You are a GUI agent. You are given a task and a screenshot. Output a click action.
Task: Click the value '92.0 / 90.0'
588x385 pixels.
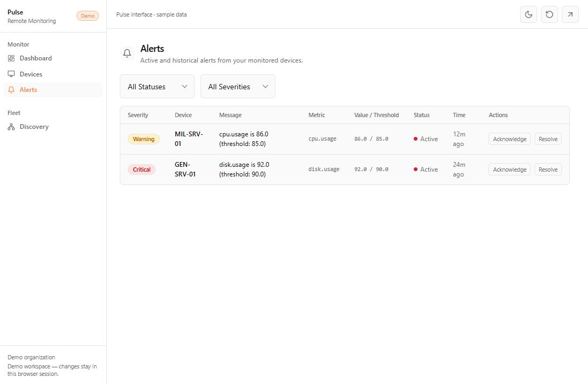pyautogui.click(x=372, y=169)
